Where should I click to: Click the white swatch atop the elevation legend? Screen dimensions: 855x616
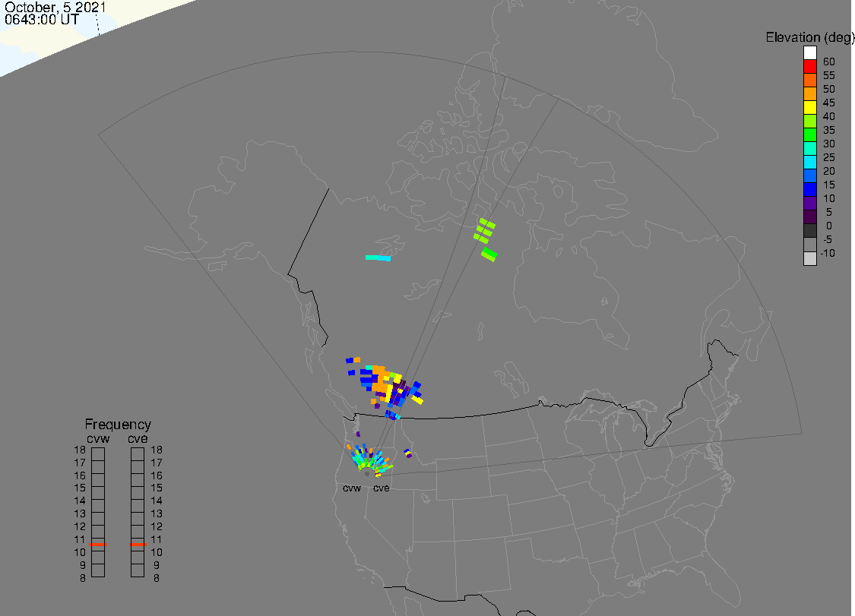pos(809,53)
